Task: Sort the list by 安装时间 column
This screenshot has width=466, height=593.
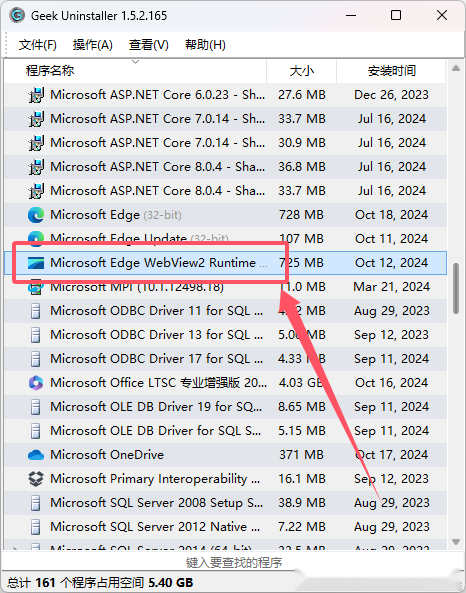Action: (x=391, y=71)
